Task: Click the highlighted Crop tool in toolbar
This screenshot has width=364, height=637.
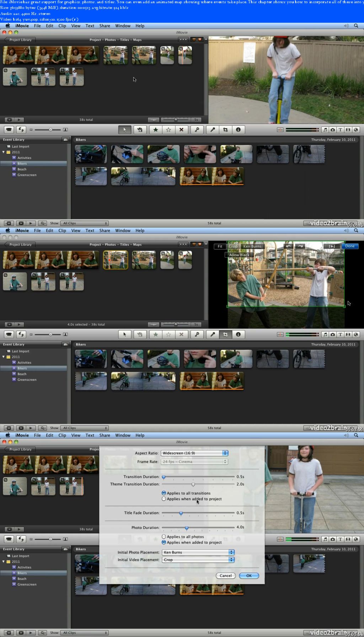Action: (225, 334)
